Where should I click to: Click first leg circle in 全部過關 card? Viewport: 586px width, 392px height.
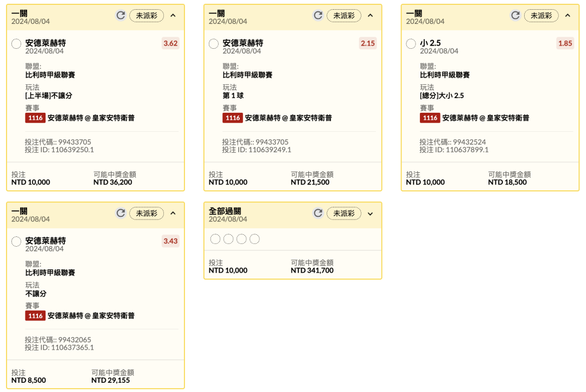[215, 239]
